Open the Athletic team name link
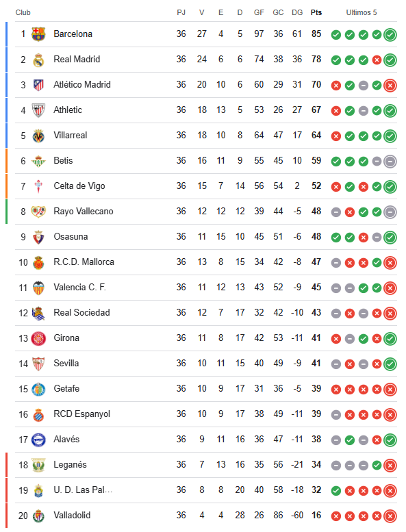The height and width of the screenshot is (532, 406). [68, 110]
